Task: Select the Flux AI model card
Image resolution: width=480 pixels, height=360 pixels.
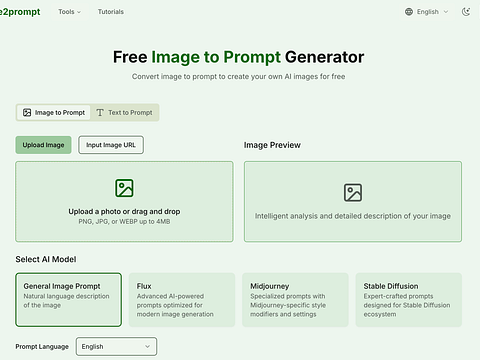Action: click(182, 300)
